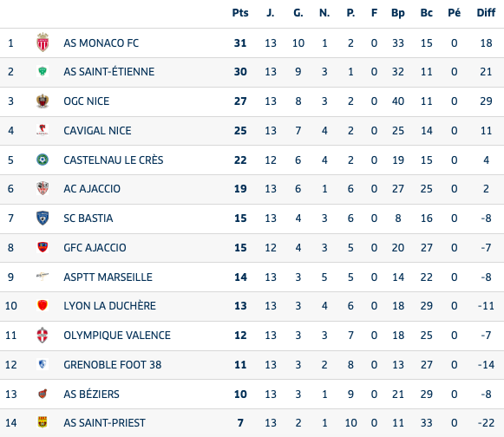
Task: Select the Bp column header
Action: point(398,13)
